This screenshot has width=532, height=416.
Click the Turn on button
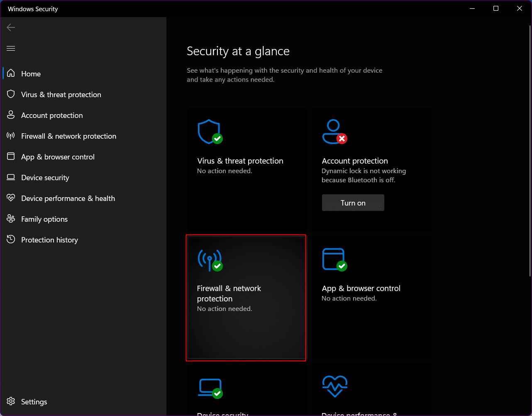click(x=353, y=203)
